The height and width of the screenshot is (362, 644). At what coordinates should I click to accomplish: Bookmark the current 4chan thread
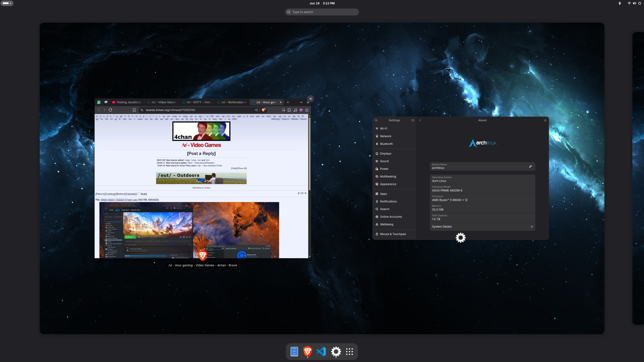coord(134,110)
